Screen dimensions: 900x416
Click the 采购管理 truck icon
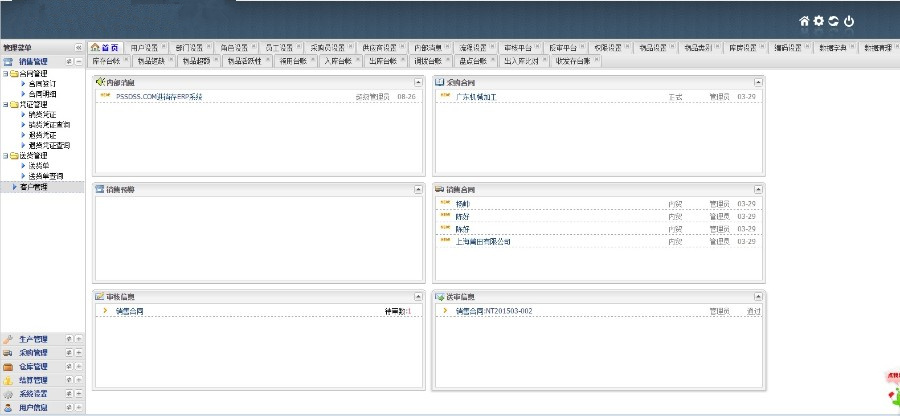pos(8,353)
